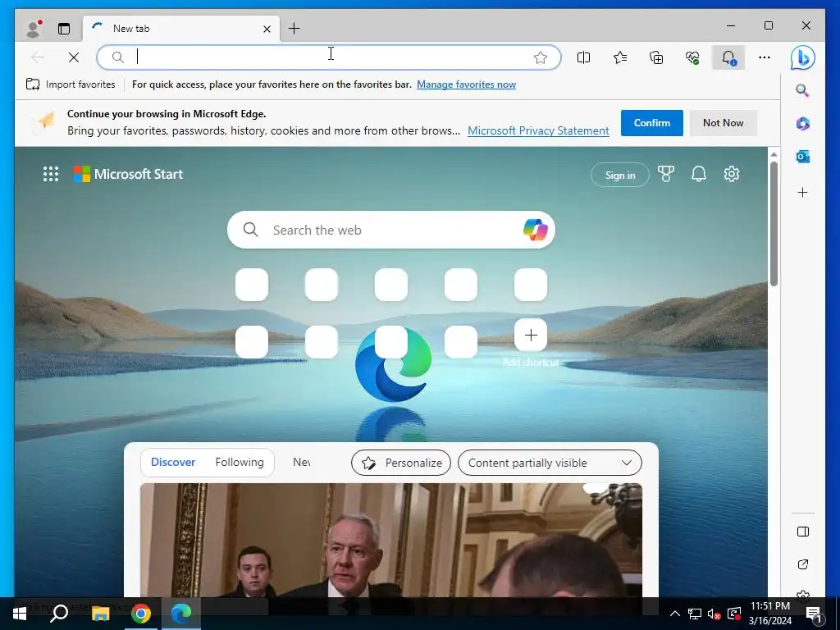This screenshot has height=630, width=840.
Task: Open the Microsoft Privacy Statement link
Action: click(x=538, y=130)
